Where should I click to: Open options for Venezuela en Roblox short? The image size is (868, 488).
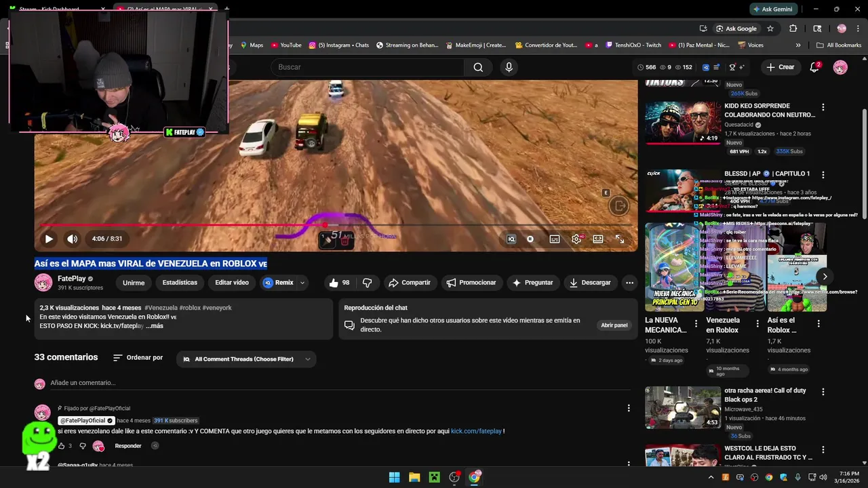(757, 324)
